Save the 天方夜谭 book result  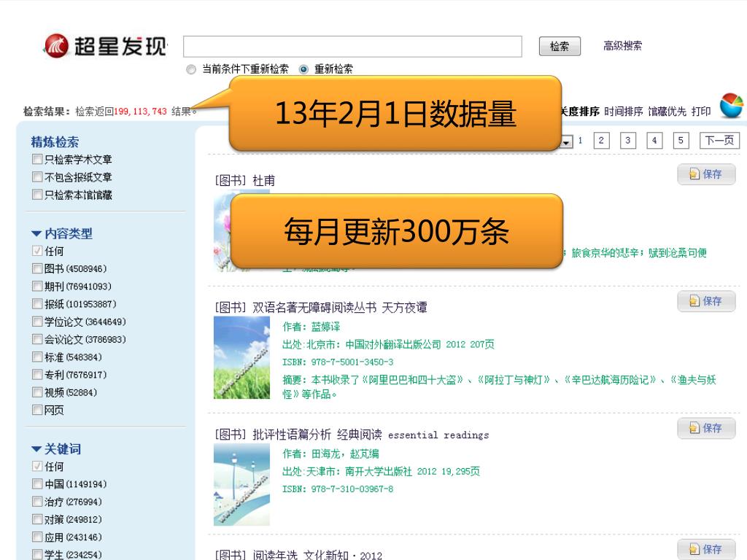click(x=706, y=302)
